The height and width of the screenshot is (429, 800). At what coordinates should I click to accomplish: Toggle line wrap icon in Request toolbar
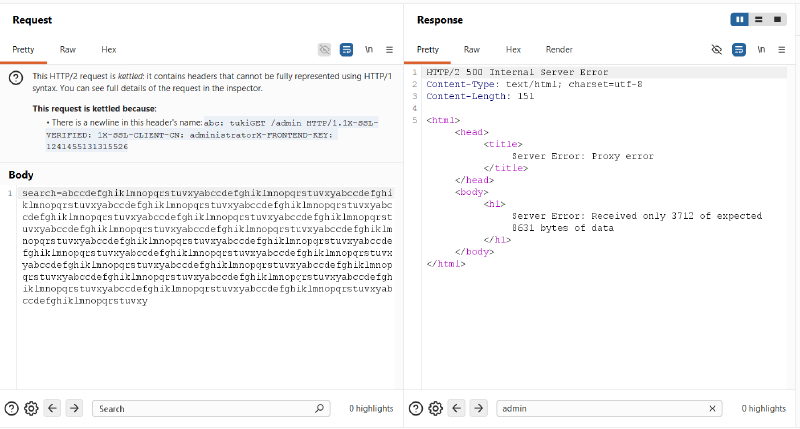tap(346, 49)
